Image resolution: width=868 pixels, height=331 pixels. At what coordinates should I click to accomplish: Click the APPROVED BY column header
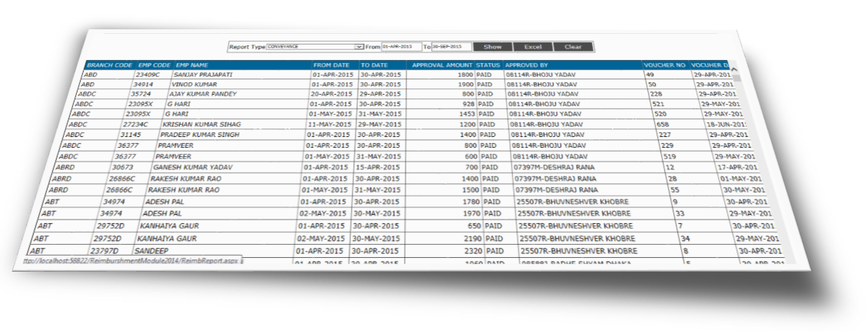[x=527, y=65]
